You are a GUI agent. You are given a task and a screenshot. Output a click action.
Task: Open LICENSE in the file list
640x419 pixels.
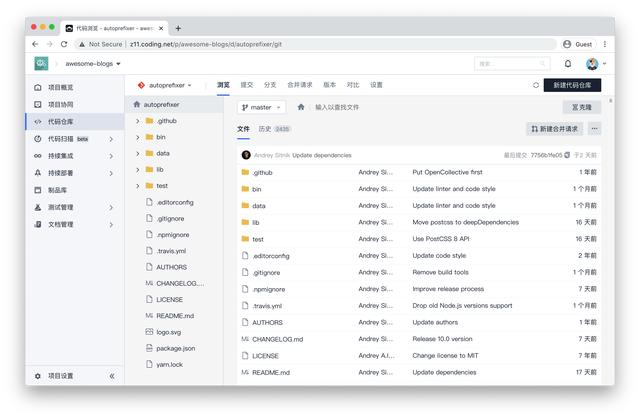coord(265,356)
